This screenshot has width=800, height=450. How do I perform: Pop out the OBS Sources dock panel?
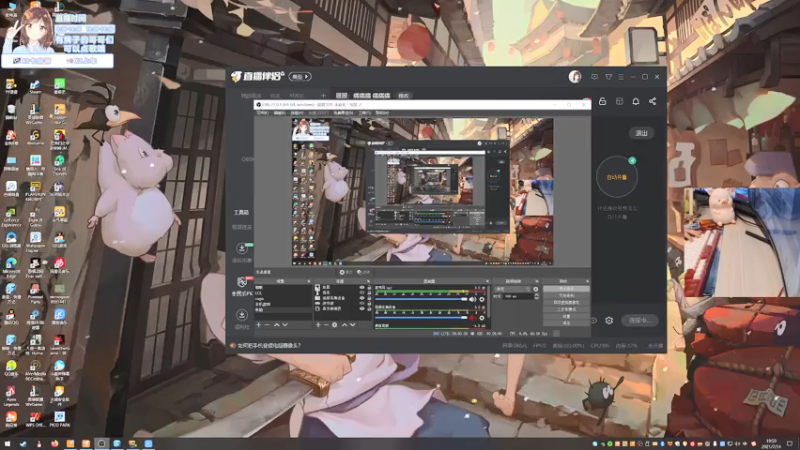368,281
